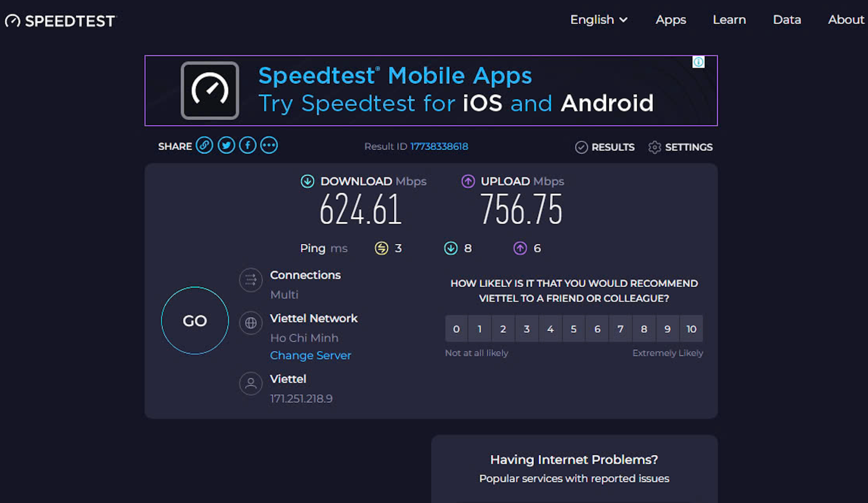Viewport: 868px width, 503px height.
Task: Click the IP address 171.251.218.9
Action: [x=301, y=399]
